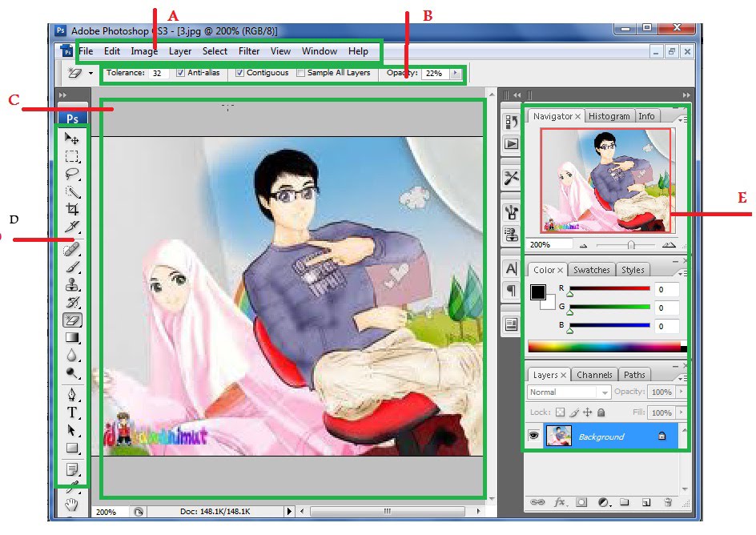Select the Hand tool

point(72,504)
